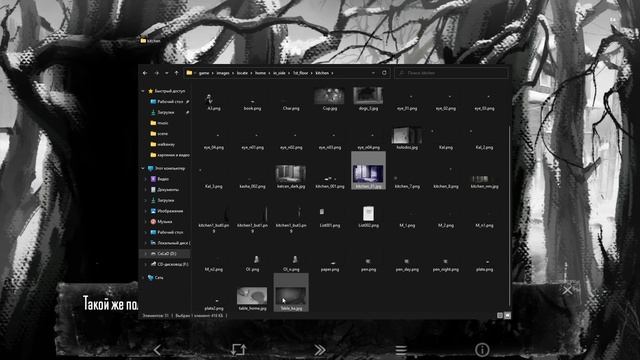Viewport: 640px width, 360px height.
Task: Expand the Документы node chevron
Action: [146, 190]
